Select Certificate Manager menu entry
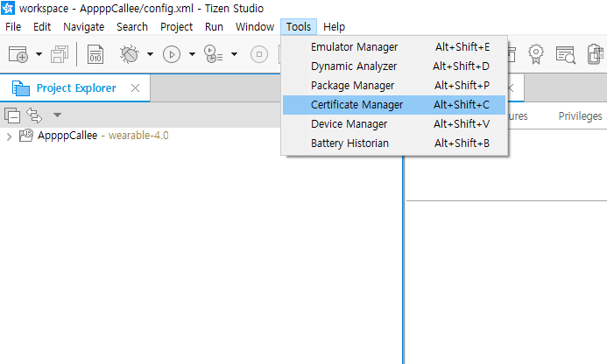This screenshot has width=607, height=364. pos(394,105)
